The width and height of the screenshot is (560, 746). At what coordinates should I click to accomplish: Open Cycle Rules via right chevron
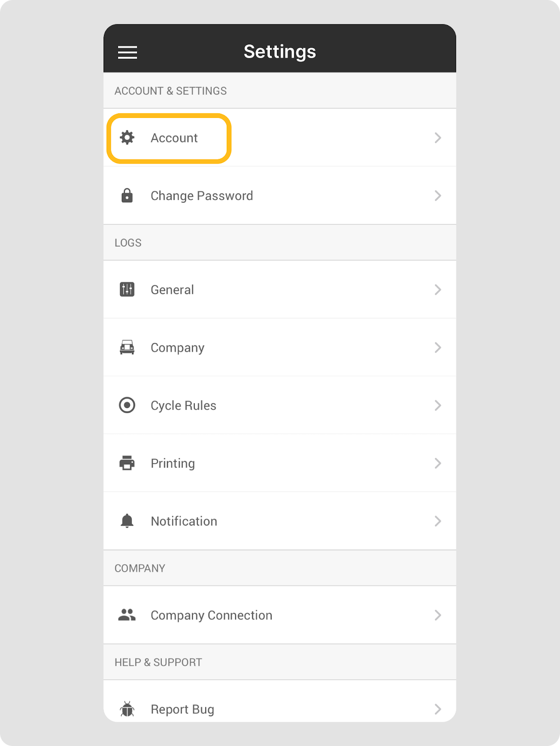pyautogui.click(x=438, y=405)
